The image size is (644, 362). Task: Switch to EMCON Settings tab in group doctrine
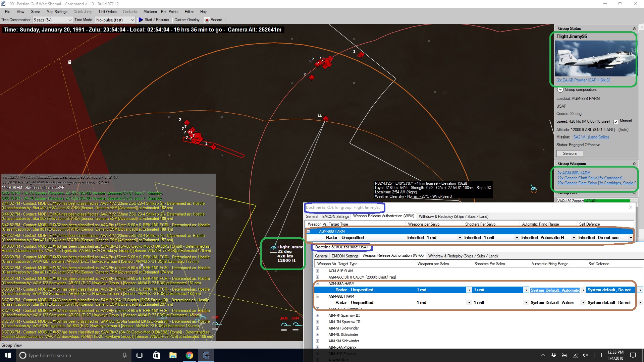point(335,217)
